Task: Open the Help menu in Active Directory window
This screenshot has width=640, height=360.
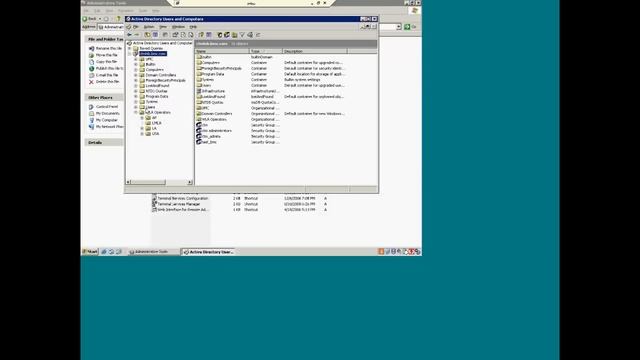Action: click(x=193, y=27)
